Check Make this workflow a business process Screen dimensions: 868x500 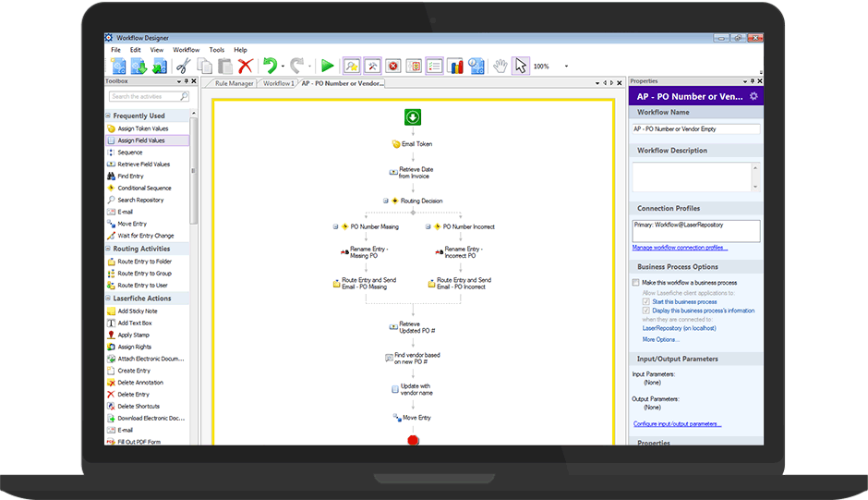[x=635, y=283]
